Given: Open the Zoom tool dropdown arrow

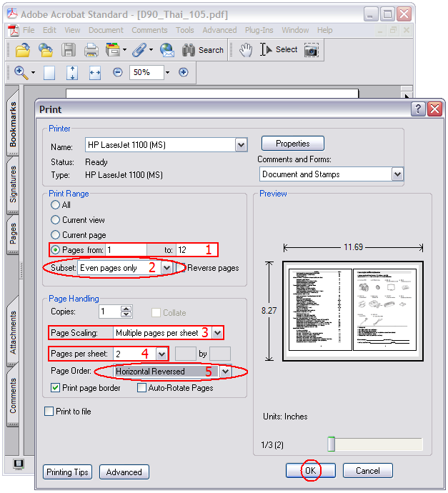Looking at the screenshot, I should coord(33,73).
